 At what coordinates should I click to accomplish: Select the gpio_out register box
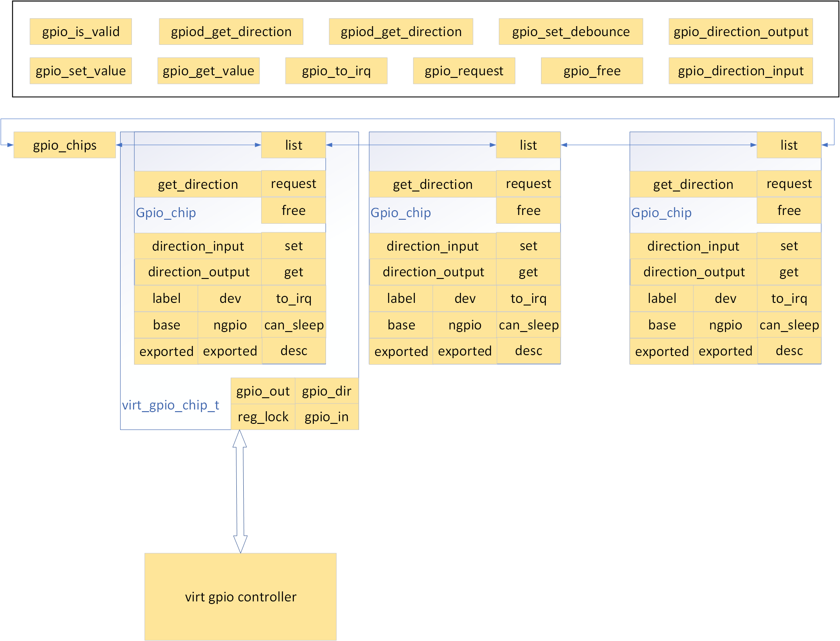click(262, 391)
